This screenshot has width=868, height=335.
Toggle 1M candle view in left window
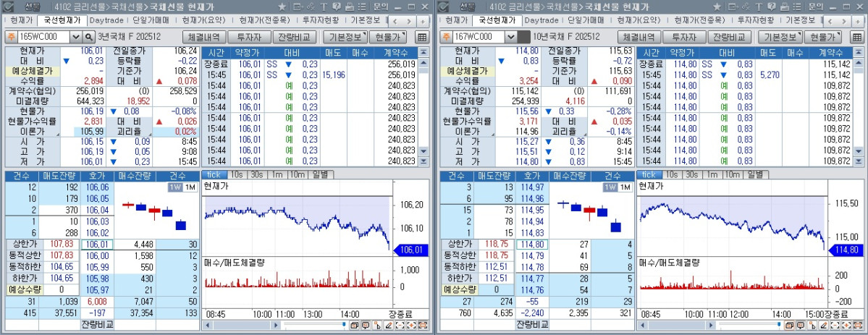190,187
